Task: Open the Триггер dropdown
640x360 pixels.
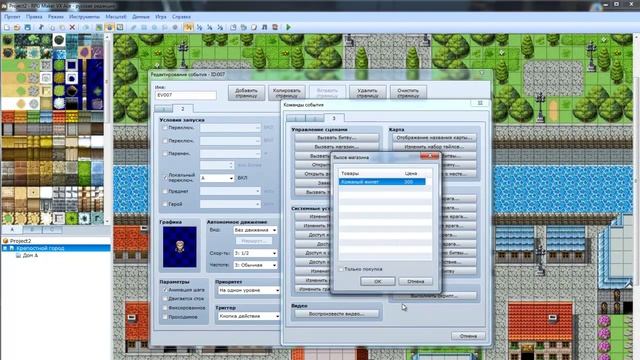Action: pyautogui.click(x=249, y=316)
